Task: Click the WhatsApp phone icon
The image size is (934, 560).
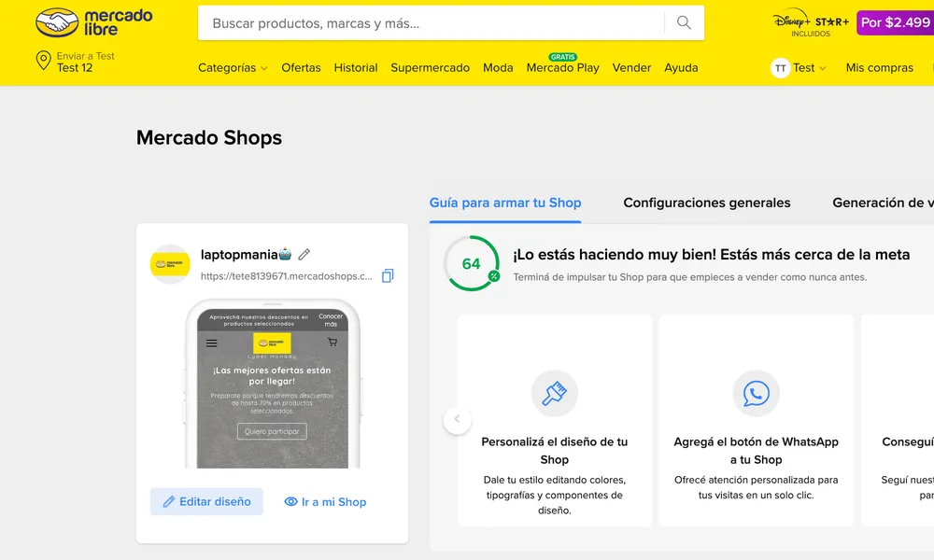Action: pyautogui.click(x=756, y=393)
